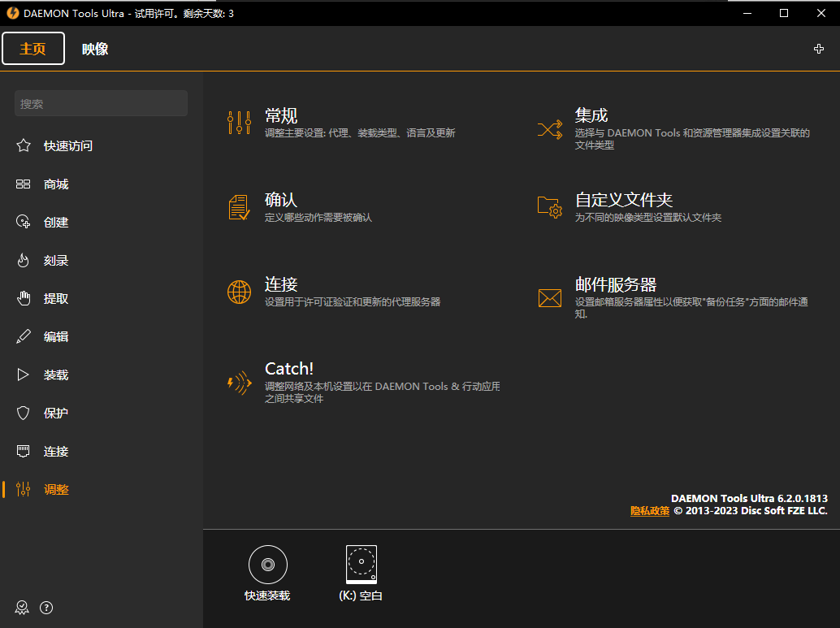The image size is (840, 628).
Task: Open the 确认 confirmation settings
Action: point(282,200)
